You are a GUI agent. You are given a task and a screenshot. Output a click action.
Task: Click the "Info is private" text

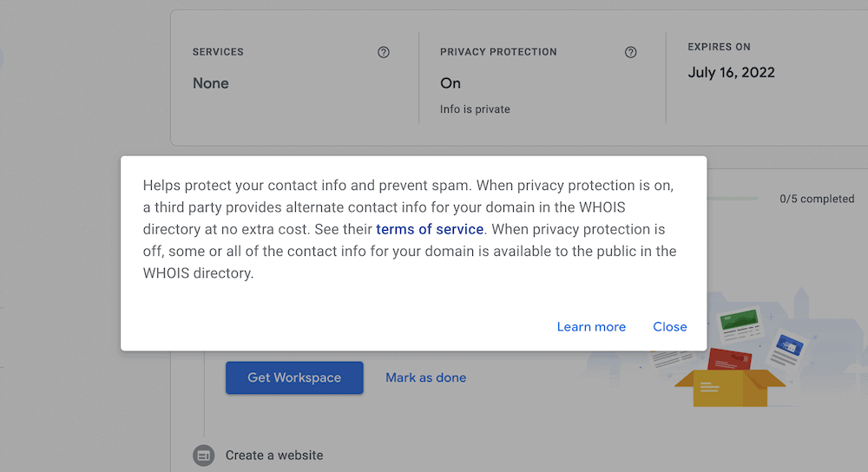pos(475,109)
